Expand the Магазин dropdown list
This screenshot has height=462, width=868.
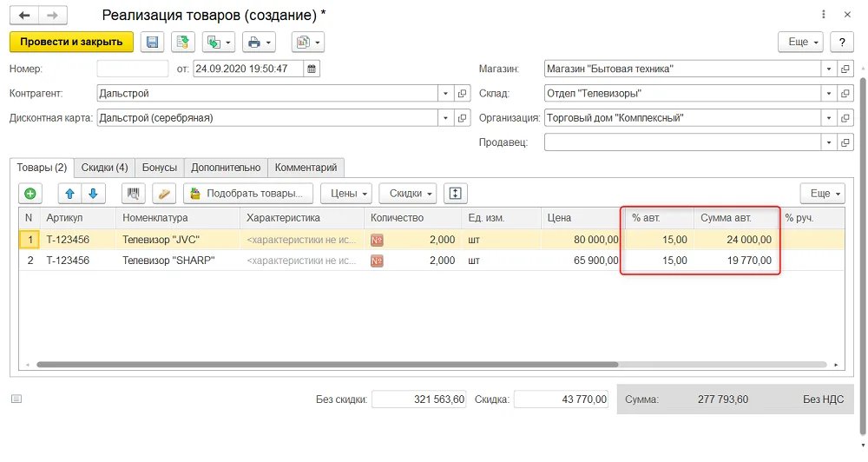point(829,69)
